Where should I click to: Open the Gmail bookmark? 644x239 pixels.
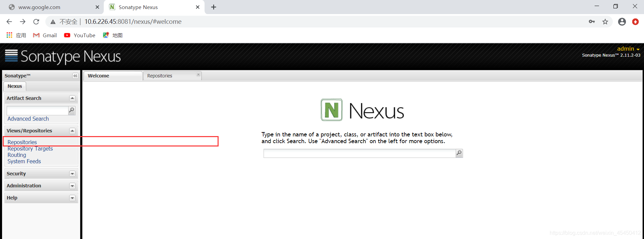pyautogui.click(x=45, y=35)
